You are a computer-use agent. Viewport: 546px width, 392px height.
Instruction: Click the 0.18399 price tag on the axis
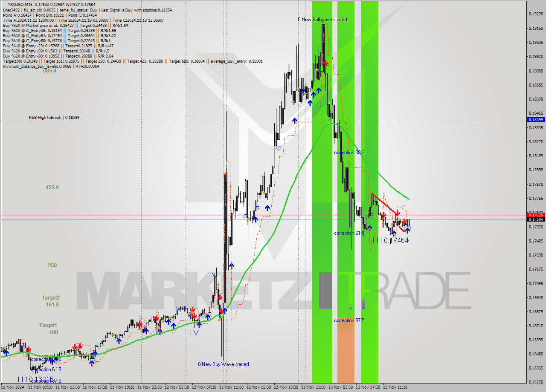tap(536, 120)
